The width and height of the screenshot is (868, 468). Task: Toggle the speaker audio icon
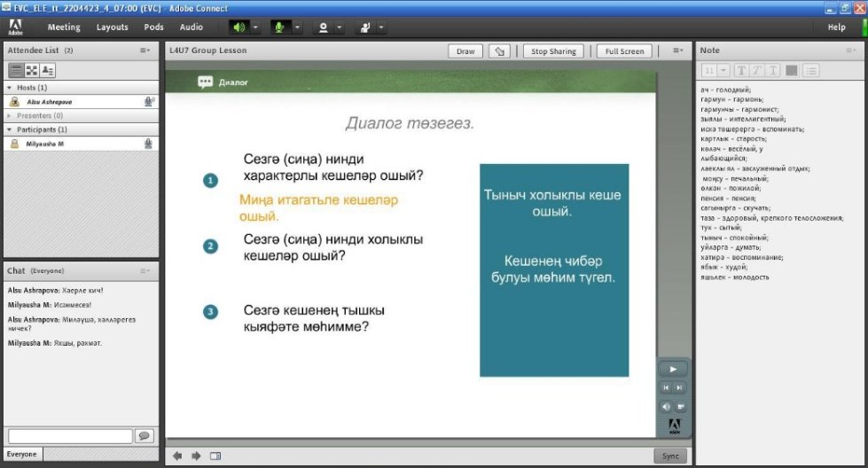[239, 27]
